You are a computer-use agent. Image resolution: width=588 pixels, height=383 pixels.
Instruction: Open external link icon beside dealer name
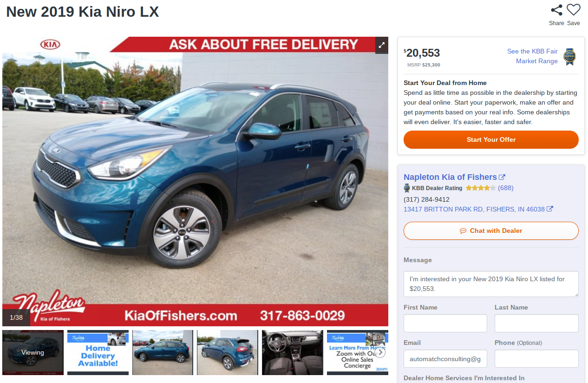[x=502, y=177]
